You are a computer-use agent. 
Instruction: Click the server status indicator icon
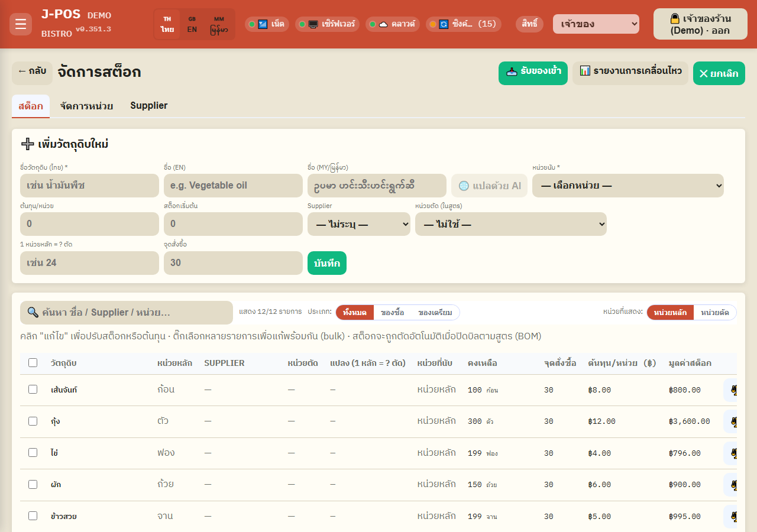313,24
